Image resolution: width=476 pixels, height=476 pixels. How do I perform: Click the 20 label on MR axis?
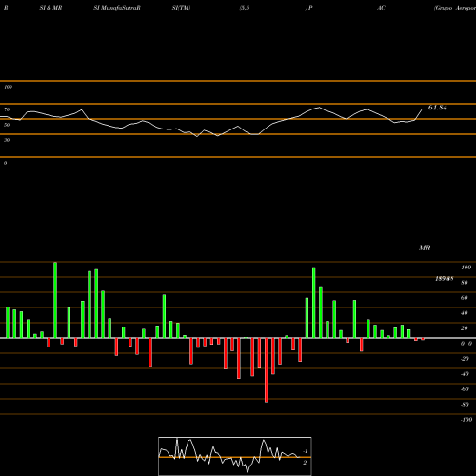click(465, 328)
